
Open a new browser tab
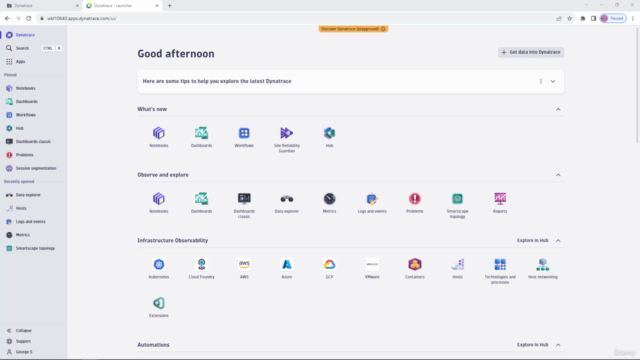click(169, 6)
